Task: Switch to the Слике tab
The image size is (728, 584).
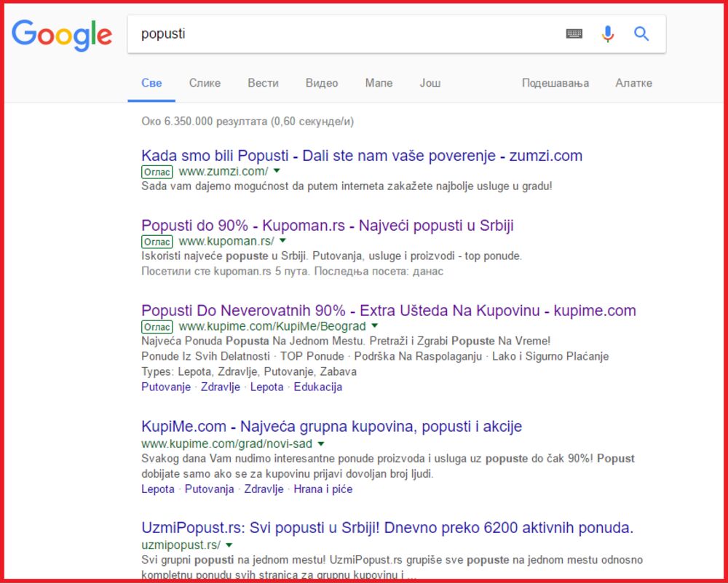Action: (205, 83)
